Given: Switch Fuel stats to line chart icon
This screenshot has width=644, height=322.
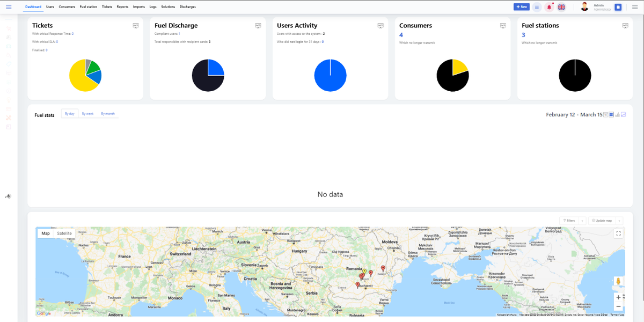Looking at the screenshot, I should click(x=624, y=114).
